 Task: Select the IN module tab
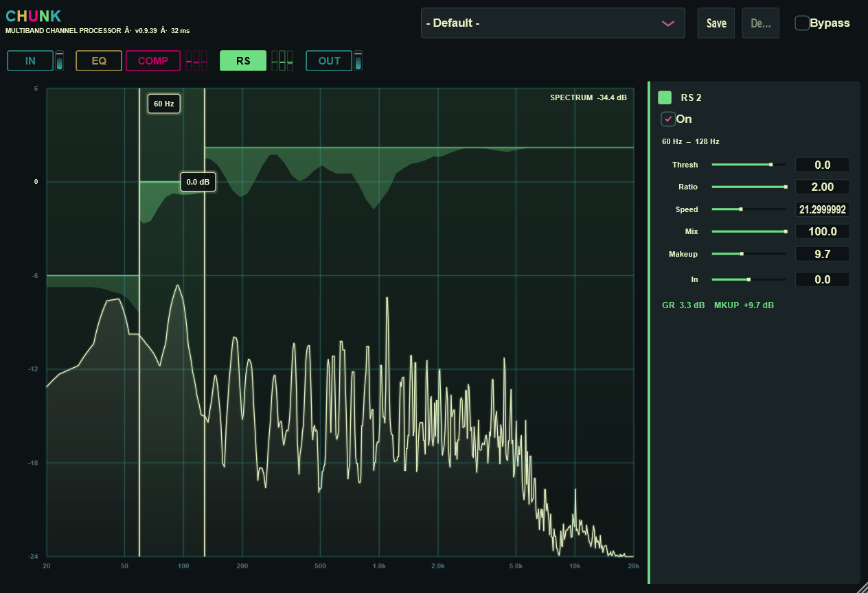(30, 60)
